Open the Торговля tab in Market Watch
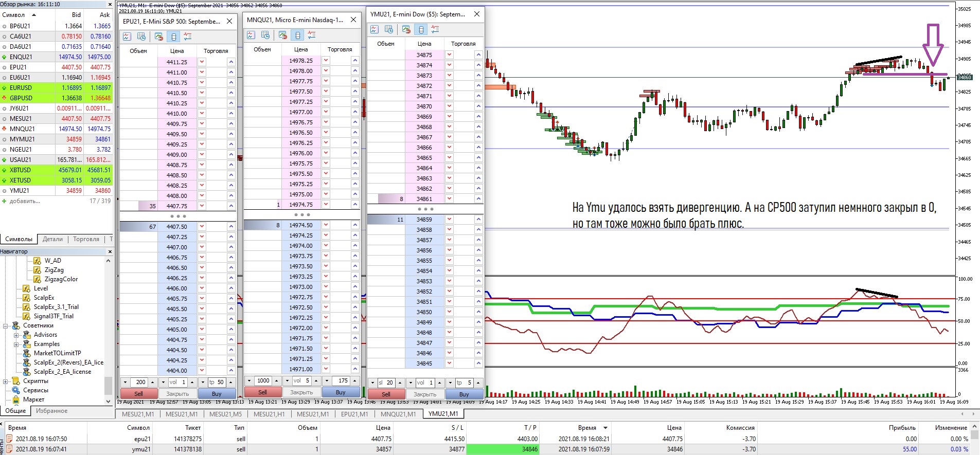980x455 pixels. click(86, 239)
